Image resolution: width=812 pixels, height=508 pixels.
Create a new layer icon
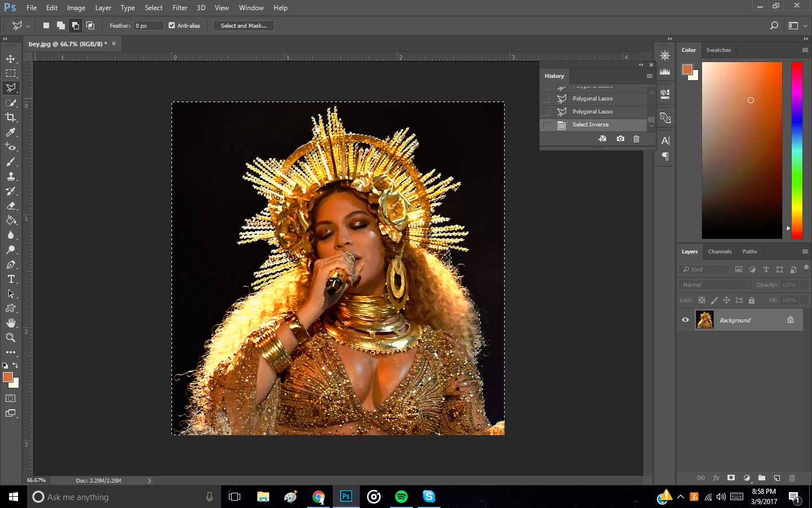(x=776, y=478)
